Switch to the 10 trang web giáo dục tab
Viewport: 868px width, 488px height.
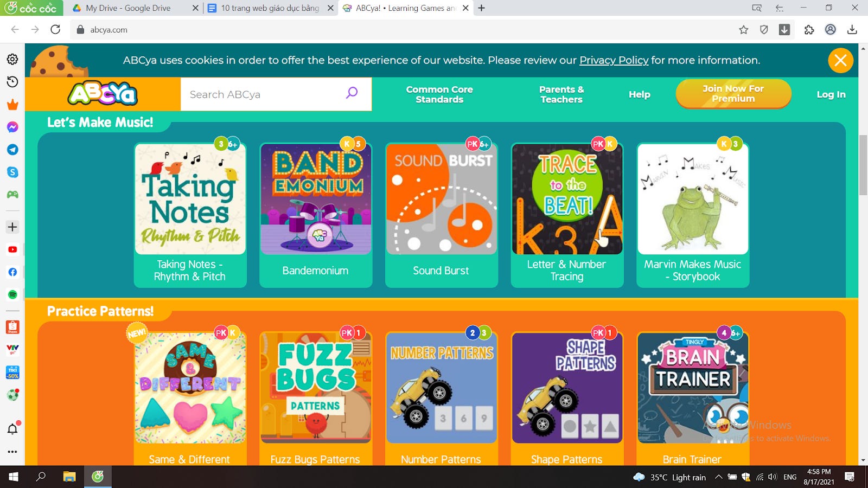click(x=270, y=8)
